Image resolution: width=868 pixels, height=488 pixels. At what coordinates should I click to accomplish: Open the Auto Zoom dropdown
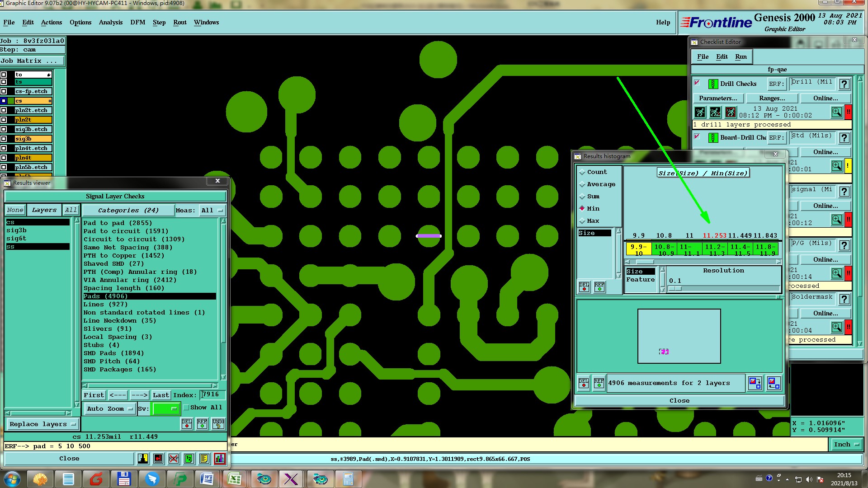point(110,409)
